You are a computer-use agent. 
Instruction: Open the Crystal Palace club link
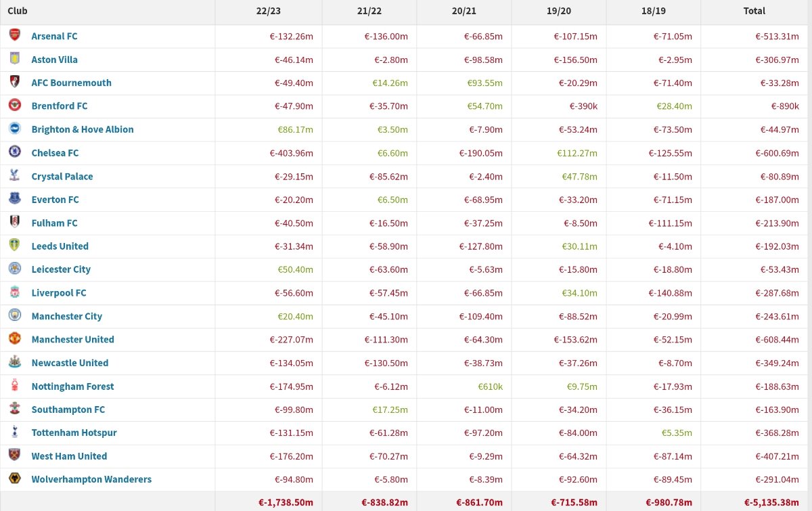(x=62, y=176)
